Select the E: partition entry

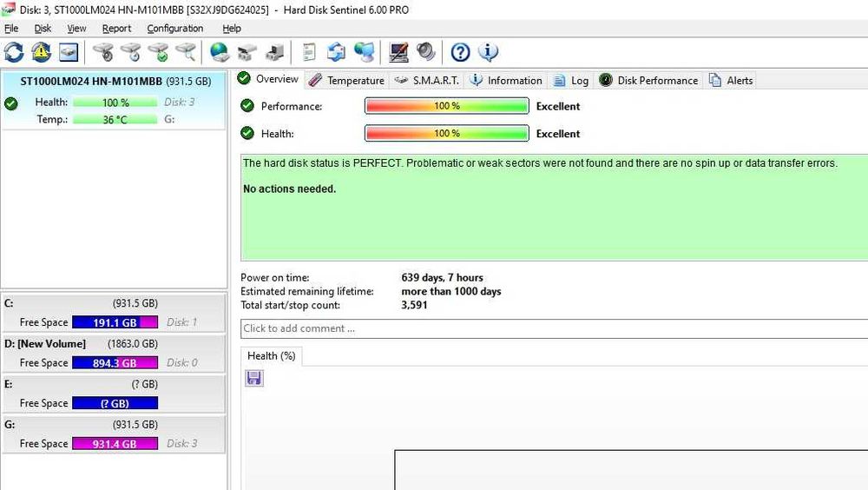pos(114,394)
